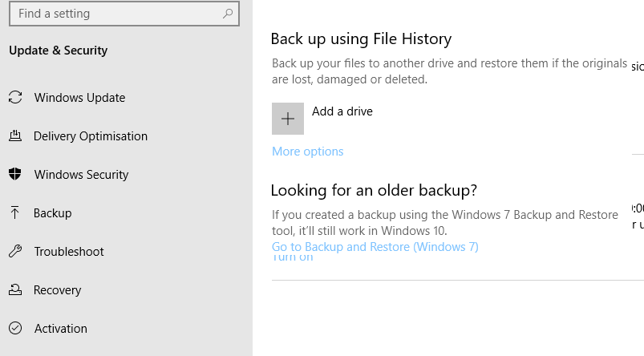Click the Update & Security title

point(59,51)
